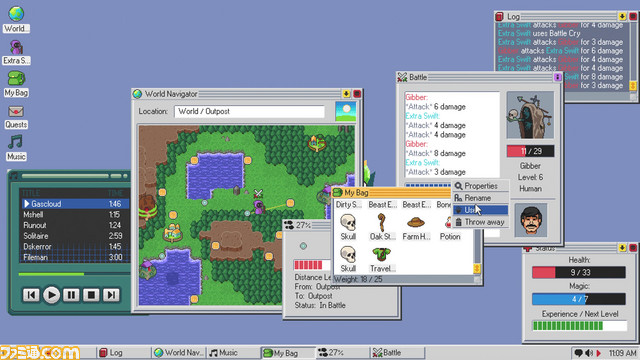Open the World desktop icon
The image size is (640, 360).
coord(16,19)
